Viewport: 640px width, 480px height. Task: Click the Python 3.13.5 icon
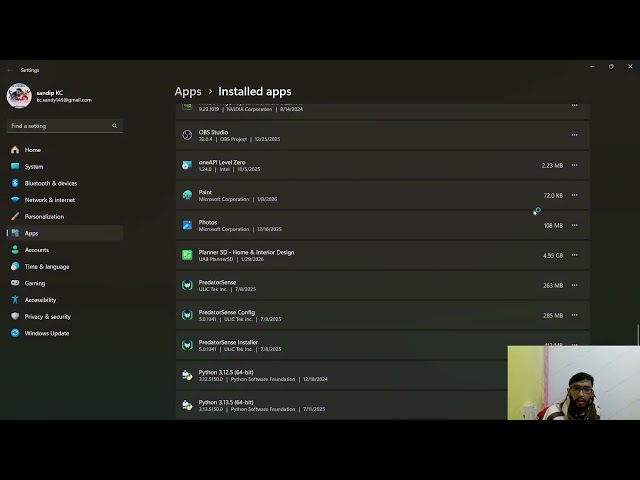(x=187, y=405)
